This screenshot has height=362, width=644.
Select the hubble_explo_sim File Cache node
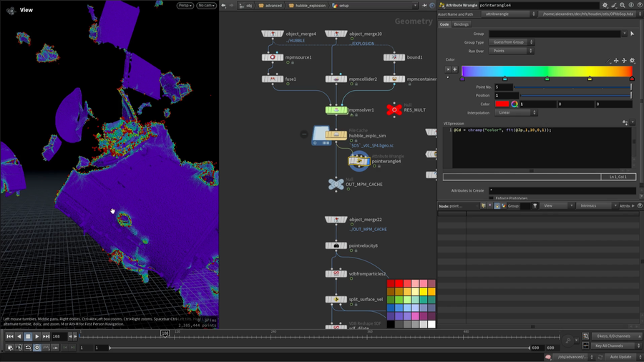tap(336, 135)
